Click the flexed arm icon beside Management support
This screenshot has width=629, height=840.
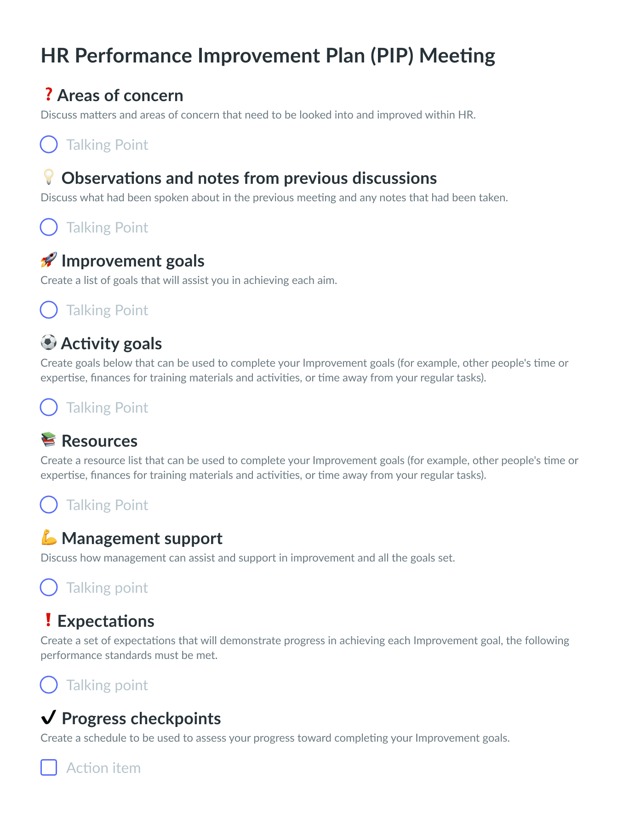(x=49, y=537)
